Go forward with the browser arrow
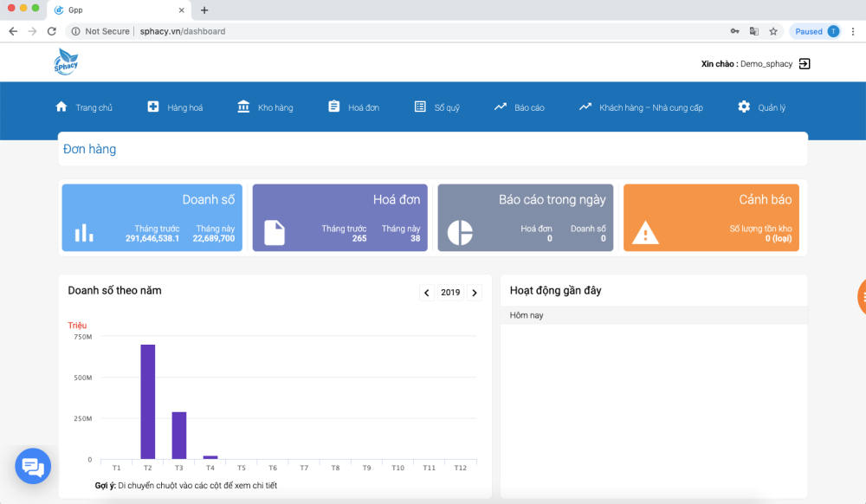Screen dimensions: 866x504 tap(33, 31)
